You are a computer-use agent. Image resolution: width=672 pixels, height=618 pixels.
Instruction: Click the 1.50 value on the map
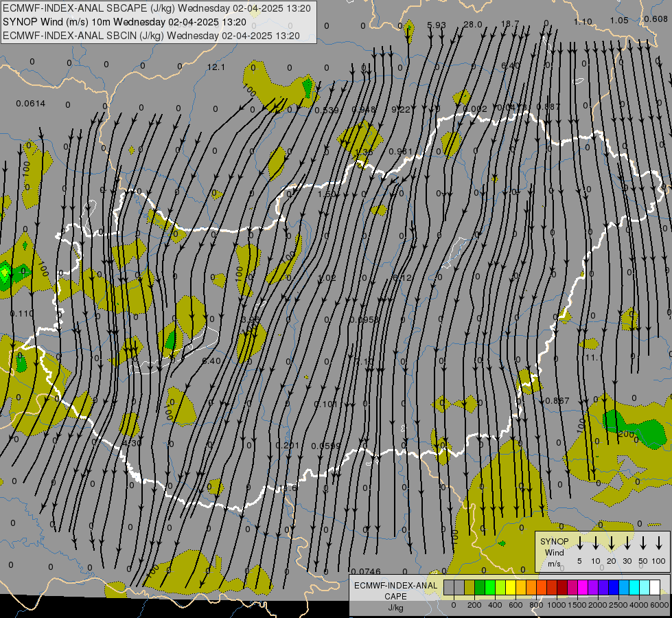[x=327, y=194]
